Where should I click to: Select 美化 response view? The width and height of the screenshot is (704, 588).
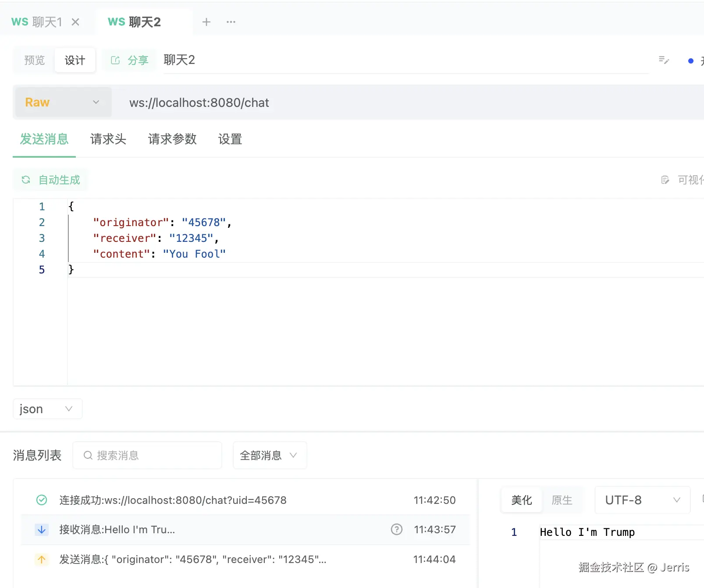[x=522, y=500]
